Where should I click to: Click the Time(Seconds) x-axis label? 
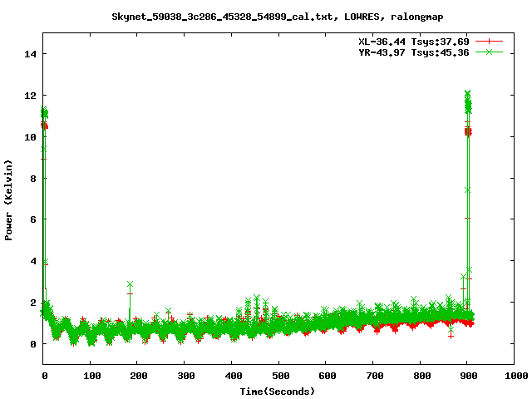tap(278, 392)
